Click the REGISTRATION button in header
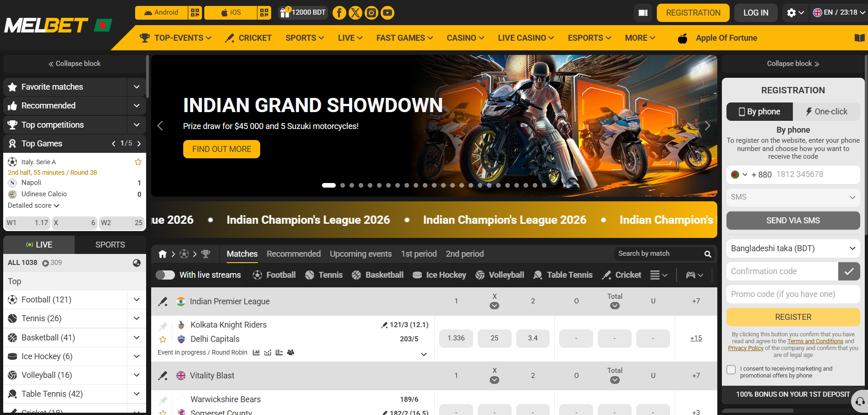 693,13
